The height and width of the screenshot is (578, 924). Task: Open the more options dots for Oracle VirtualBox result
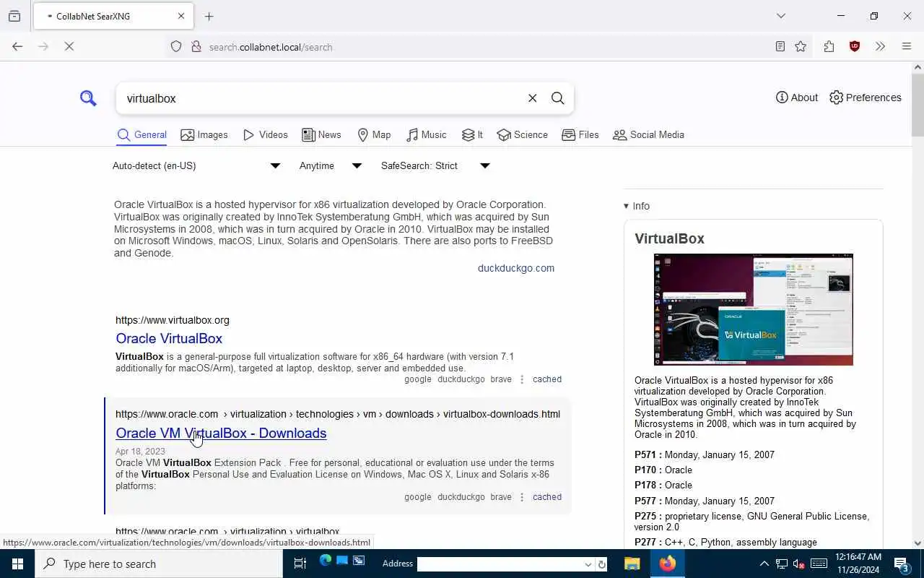click(x=522, y=379)
